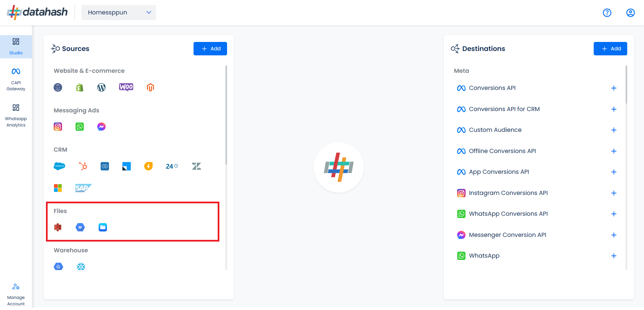Viewport: 644px width, 310px height.
Task: Add App Conversions API plus icon
Action: pos(614,172)
